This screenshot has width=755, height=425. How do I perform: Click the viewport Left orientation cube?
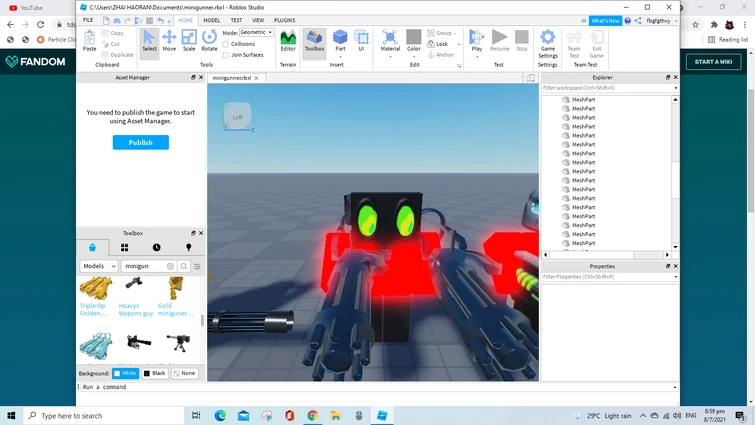[237, 116]
